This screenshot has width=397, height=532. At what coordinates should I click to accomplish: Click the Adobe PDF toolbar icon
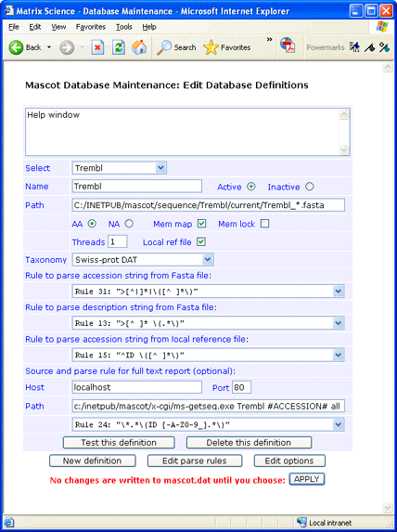click(288, 45)
